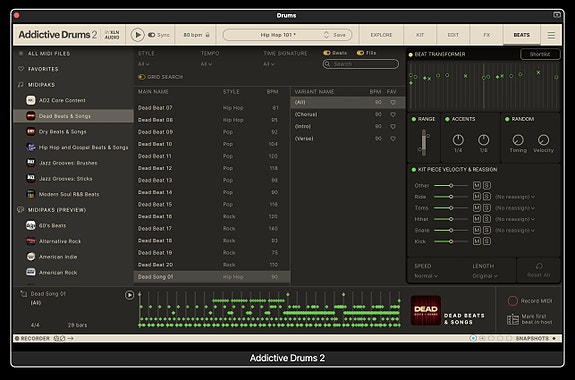Switch to the BEATS tab
The image size is (575, 380).
pyautogui.click(x=521, y=35)
